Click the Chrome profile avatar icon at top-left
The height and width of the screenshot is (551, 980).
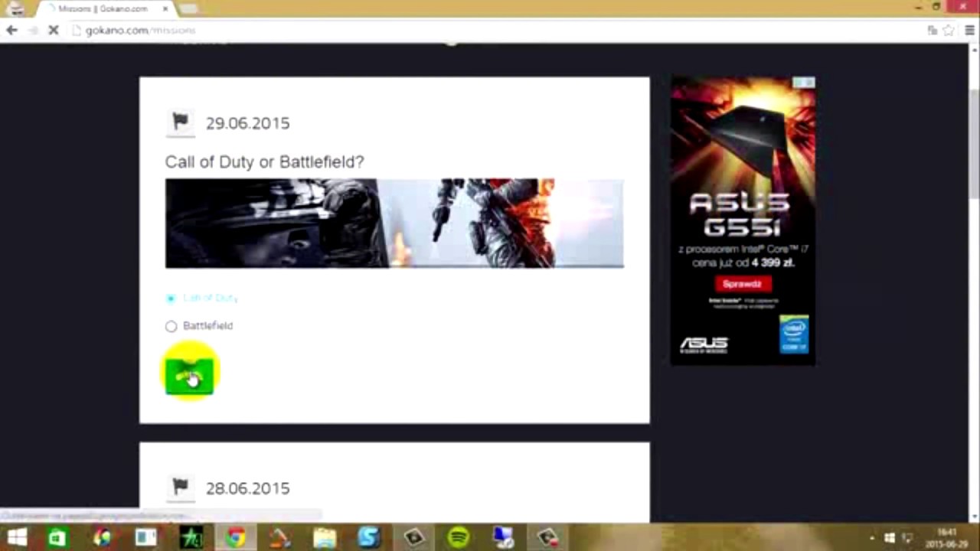coord(15,8)
